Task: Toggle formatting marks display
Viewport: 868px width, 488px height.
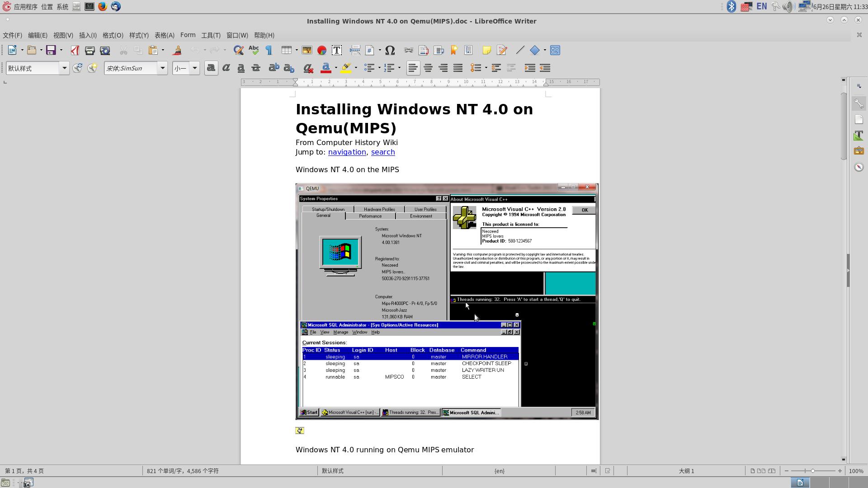Action: point(269,50)
